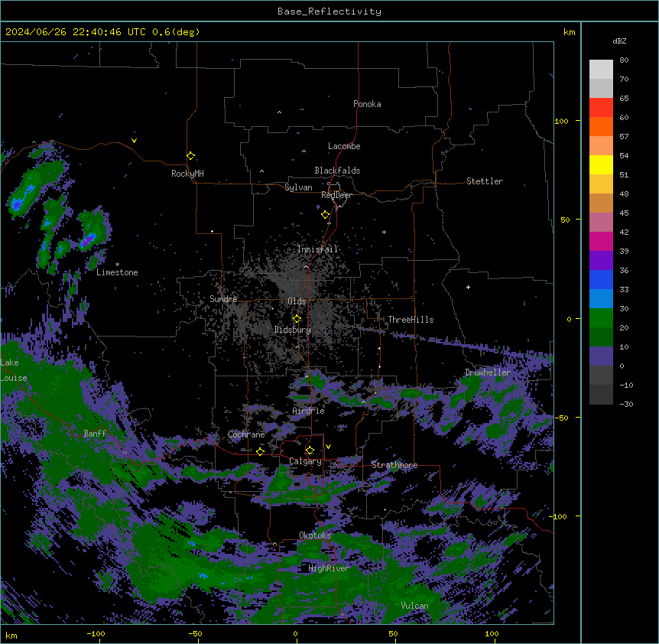
Task: Pick the magenta swatch in dBZ legend
Action: coord(601,241)
